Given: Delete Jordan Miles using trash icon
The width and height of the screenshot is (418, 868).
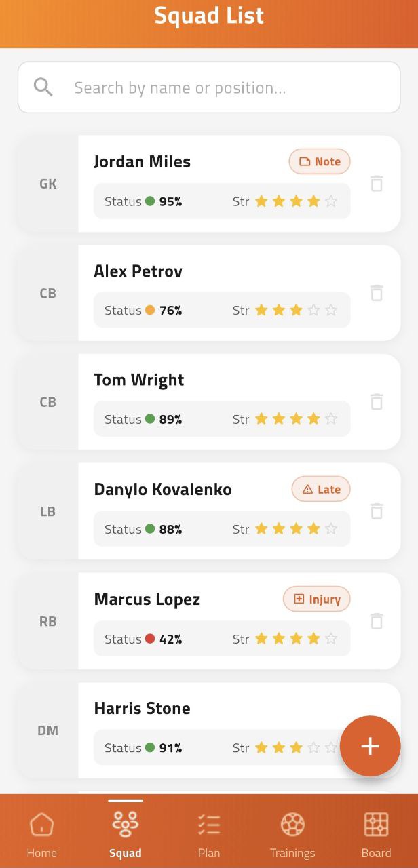Looking at the screenshot, I should (377, 183).
